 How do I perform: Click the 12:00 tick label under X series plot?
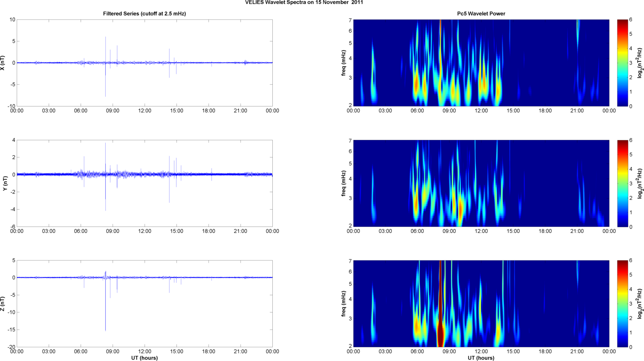pos(145,111)
